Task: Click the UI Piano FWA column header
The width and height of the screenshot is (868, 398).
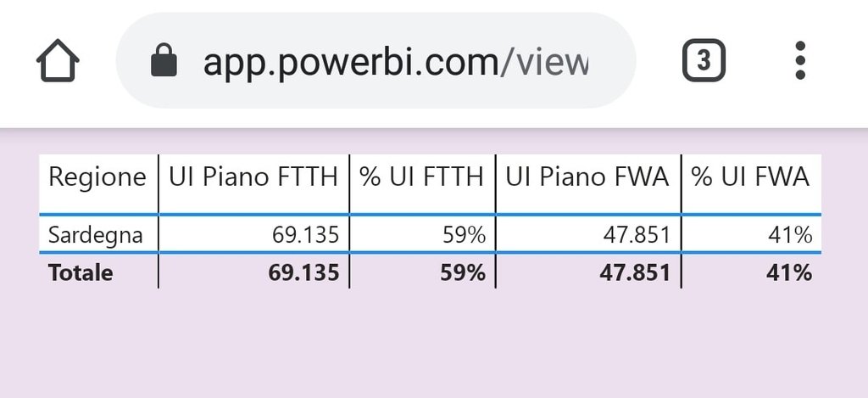Action: [x=588, y=177]
